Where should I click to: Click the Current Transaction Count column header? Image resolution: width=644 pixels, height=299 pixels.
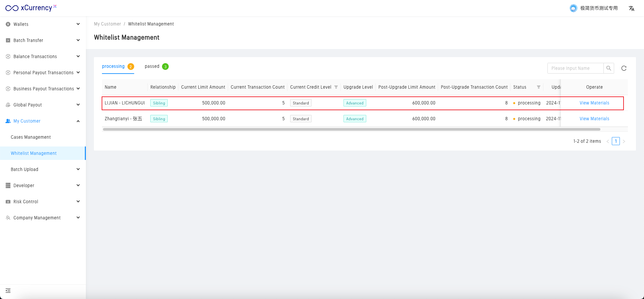258,87
